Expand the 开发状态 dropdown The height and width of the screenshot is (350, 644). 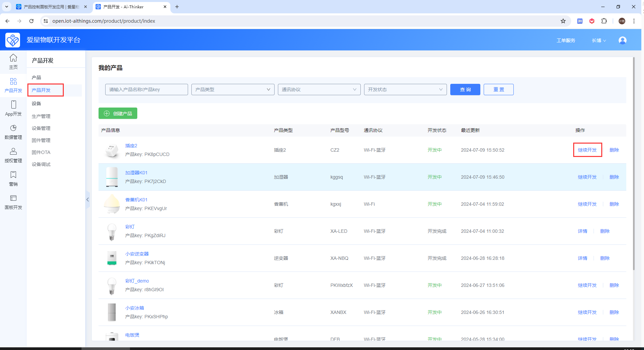(405, 90)
